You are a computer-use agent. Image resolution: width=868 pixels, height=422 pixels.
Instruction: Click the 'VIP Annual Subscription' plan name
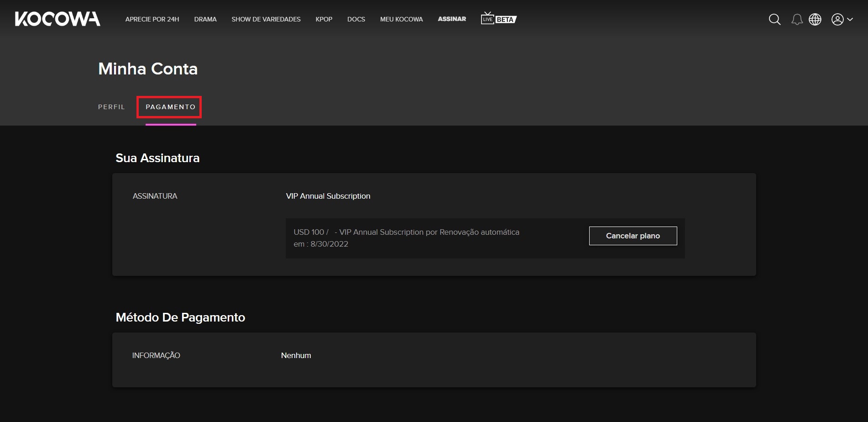coord(328,196)
